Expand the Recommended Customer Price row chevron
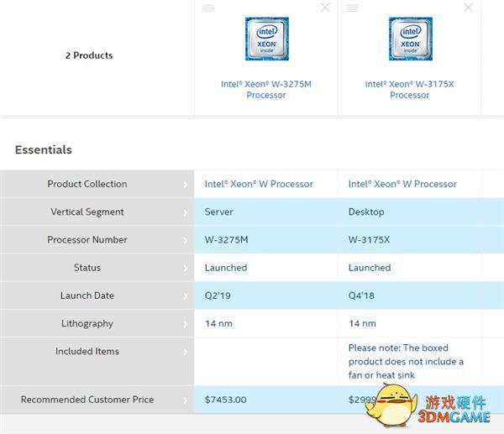Viewport: 504px width, 434px height. [185, 400]
